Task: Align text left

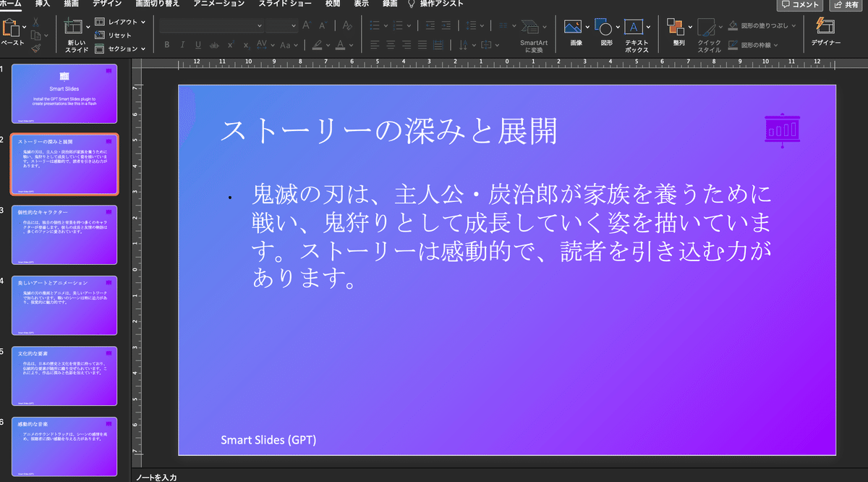Action: coord(375,45)
